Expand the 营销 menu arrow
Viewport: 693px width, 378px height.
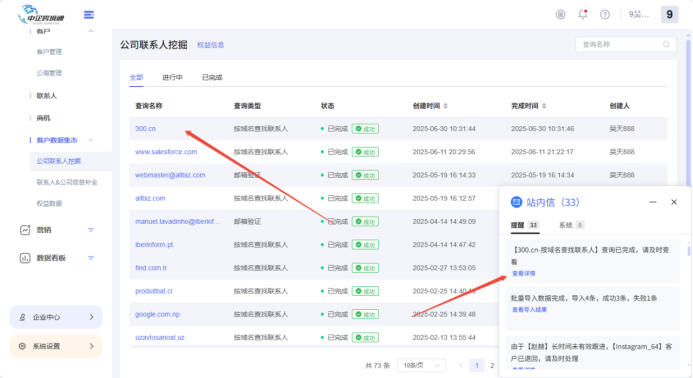click(x=91, y=230)
